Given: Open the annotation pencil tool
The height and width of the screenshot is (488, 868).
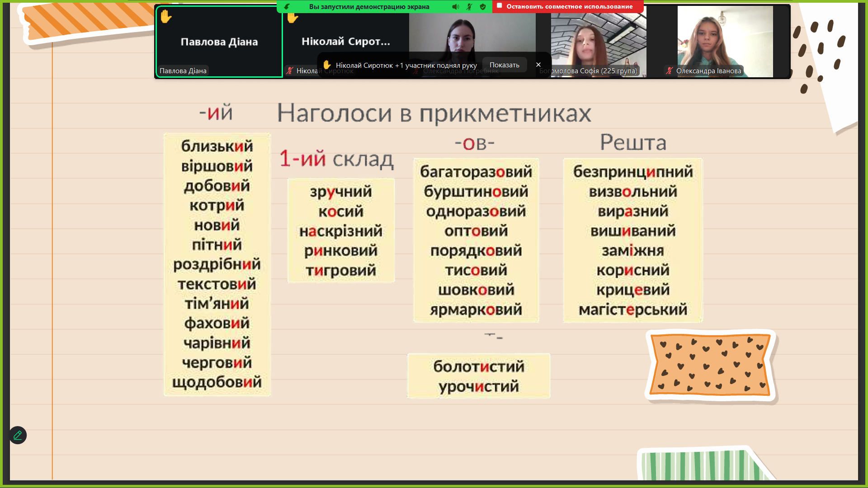Looking at the screenshot, I should [18, 435].
